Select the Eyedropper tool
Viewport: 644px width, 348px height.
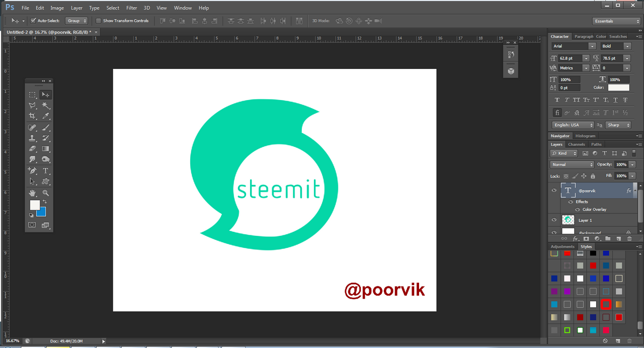tap(46, 116)
